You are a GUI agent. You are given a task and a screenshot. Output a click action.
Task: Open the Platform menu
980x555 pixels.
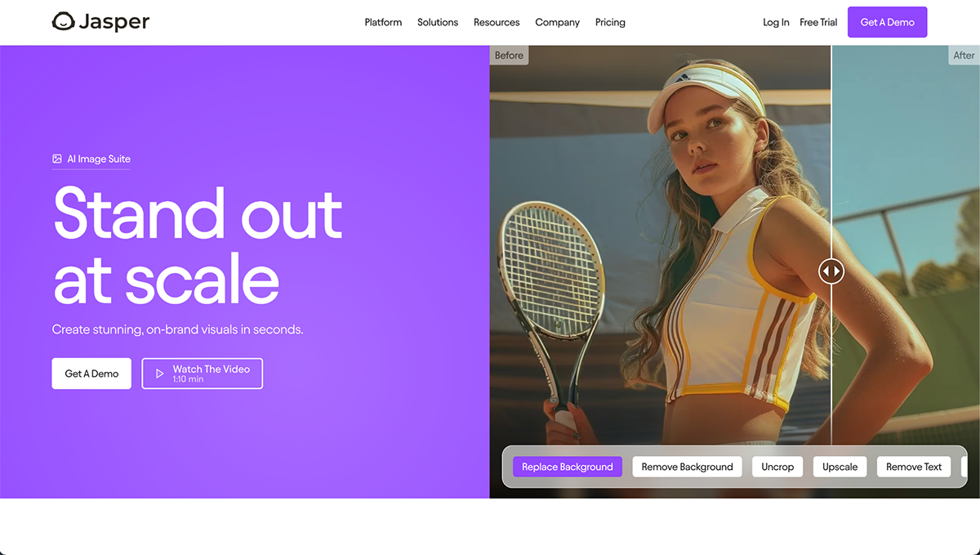[x=383, y=22]
